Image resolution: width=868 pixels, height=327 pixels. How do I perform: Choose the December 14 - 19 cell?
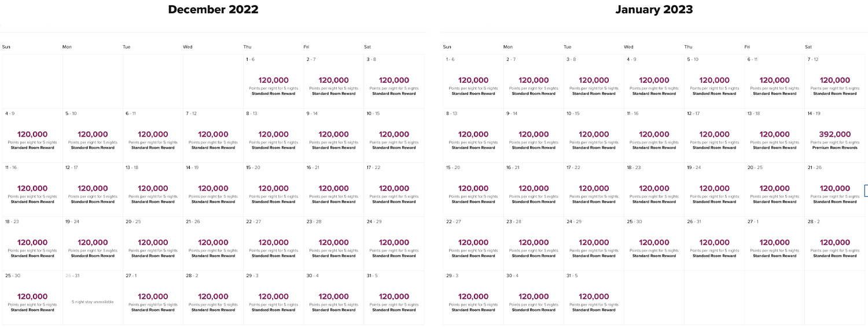coord(213,189)
